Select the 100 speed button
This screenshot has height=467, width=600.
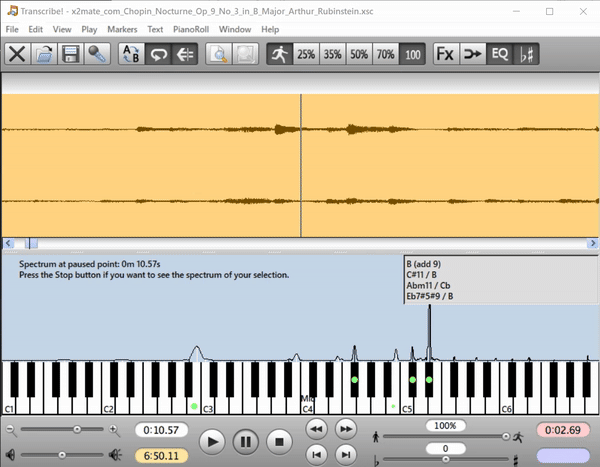[x=412, y=54]
